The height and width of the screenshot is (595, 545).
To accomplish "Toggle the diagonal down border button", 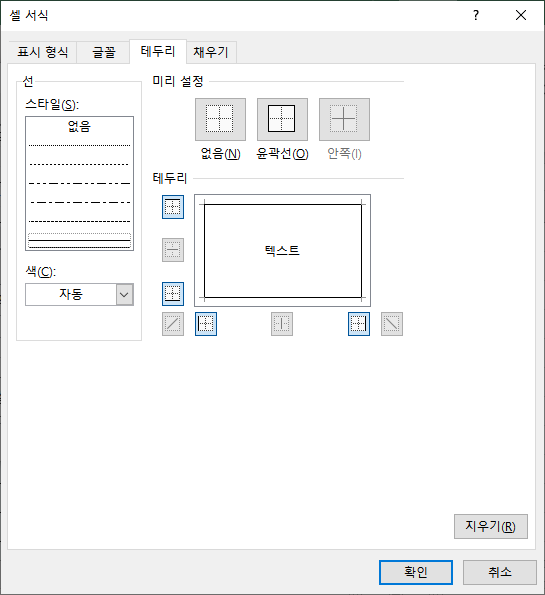I will 392,324.
